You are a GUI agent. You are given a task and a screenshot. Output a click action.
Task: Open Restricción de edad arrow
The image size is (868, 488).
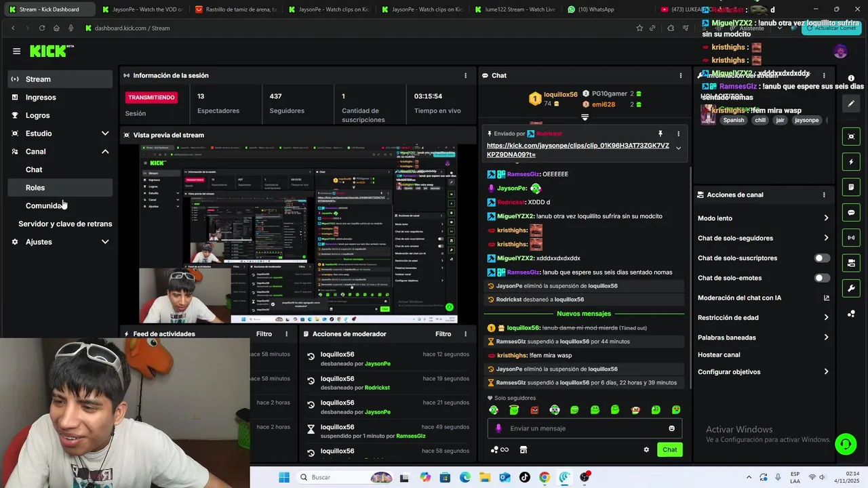coord(826,317)
